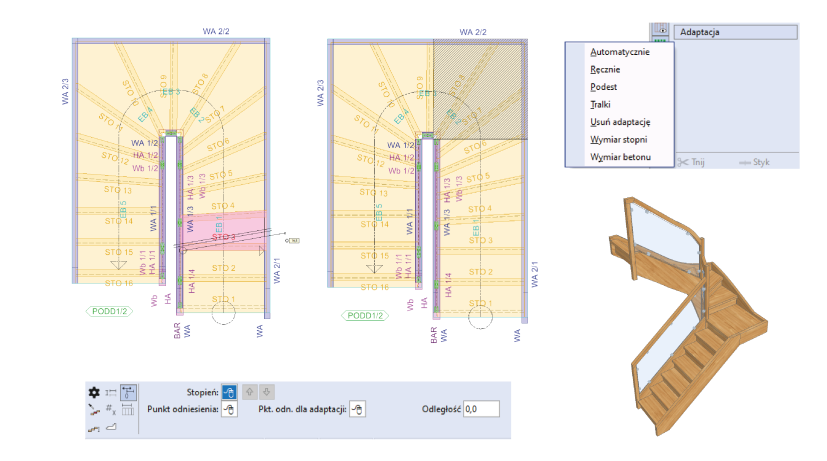The height and width of the screenshot is (461, 827).
Task: Click the gear settings icon in bottom toolbar
Action: [x=94, y=392]
